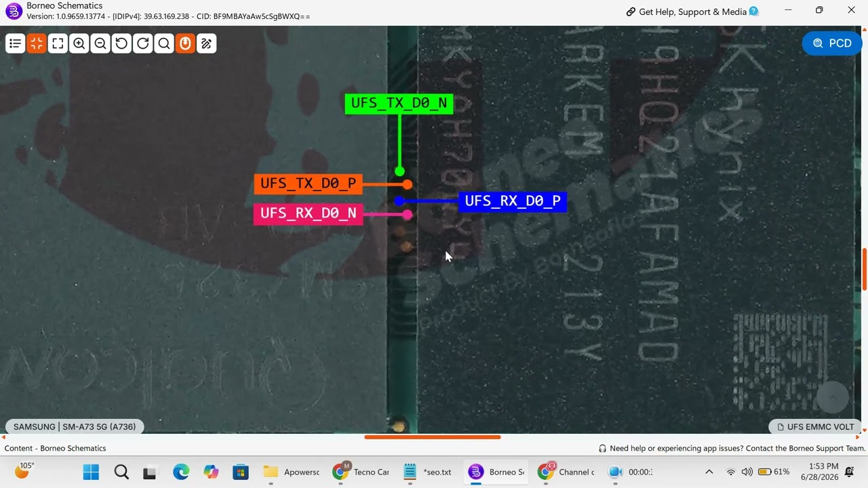Select the UFS_RX_D0_P blue label
Screen dimensions: 868x488
pyautogui.click(x=513, y=201)
